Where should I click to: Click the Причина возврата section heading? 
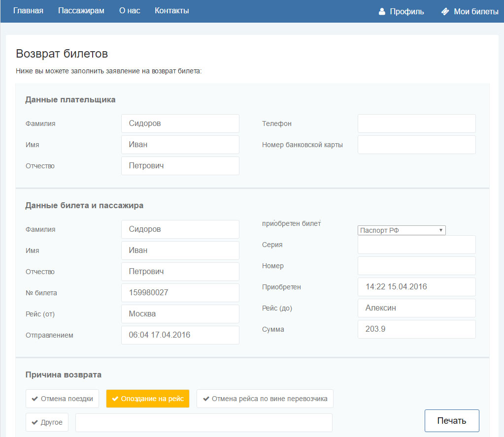pos(64,375)
